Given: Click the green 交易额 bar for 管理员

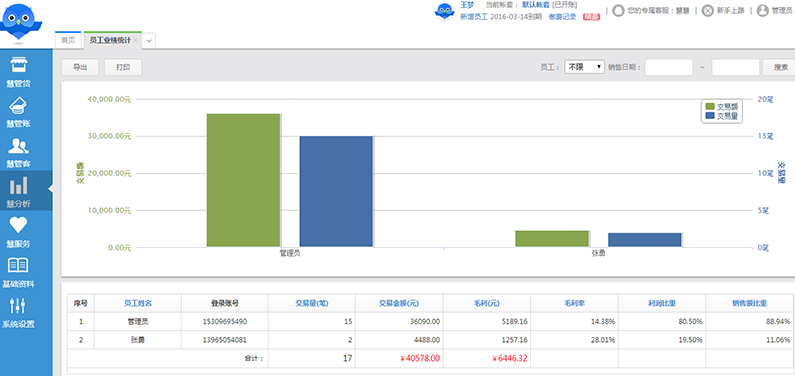Looking at the screenshot, I should [243, 180].
